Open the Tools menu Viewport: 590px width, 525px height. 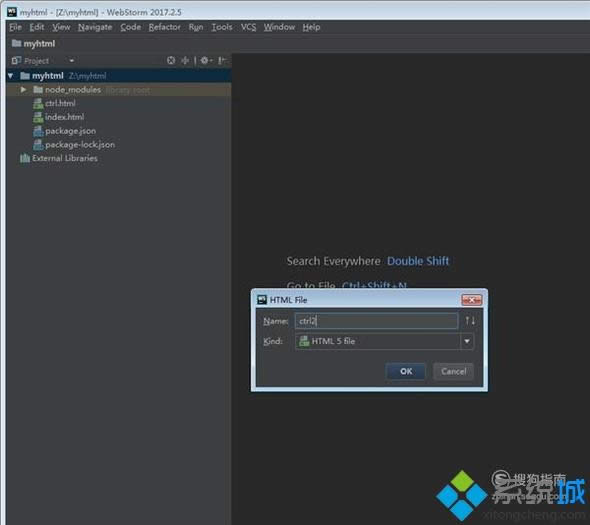pos(222,27)
